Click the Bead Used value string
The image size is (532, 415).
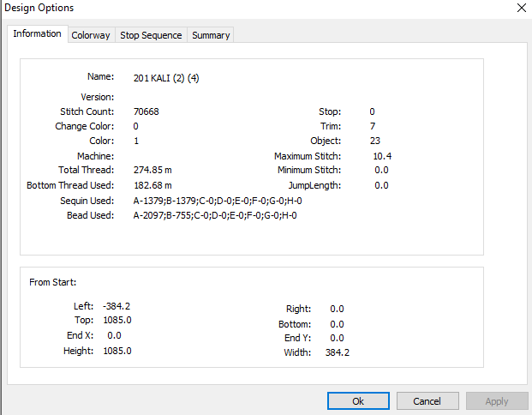tap(215, 216)
